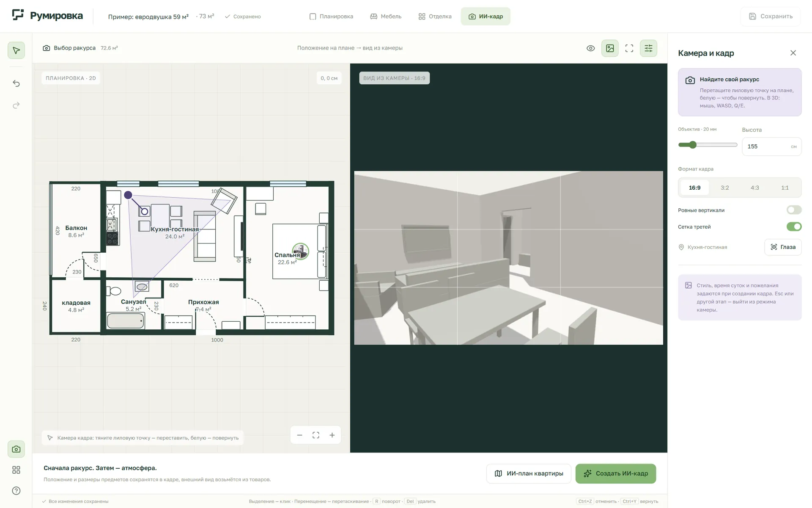
Task: Switch to the Отделка tab
Action: coord(435,17)
